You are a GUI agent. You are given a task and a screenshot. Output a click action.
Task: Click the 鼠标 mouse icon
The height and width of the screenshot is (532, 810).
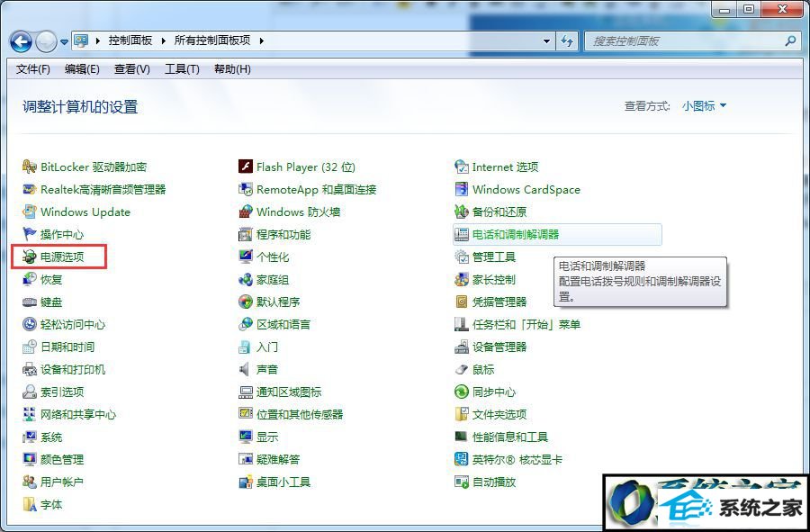(x=462, y=369)
